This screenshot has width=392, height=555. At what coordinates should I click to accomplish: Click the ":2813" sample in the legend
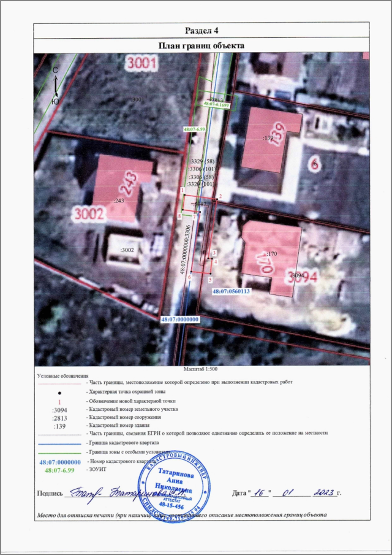click(60, 417)
